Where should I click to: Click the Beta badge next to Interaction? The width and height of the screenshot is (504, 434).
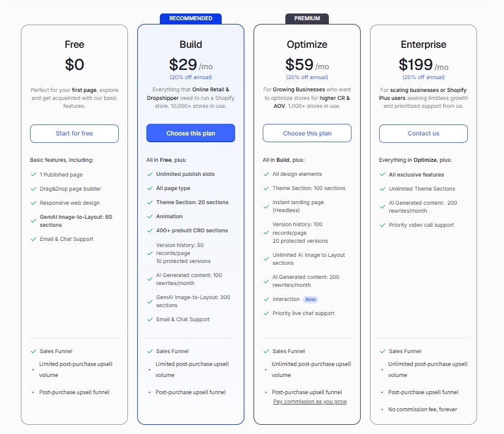(x=310, y=299)
